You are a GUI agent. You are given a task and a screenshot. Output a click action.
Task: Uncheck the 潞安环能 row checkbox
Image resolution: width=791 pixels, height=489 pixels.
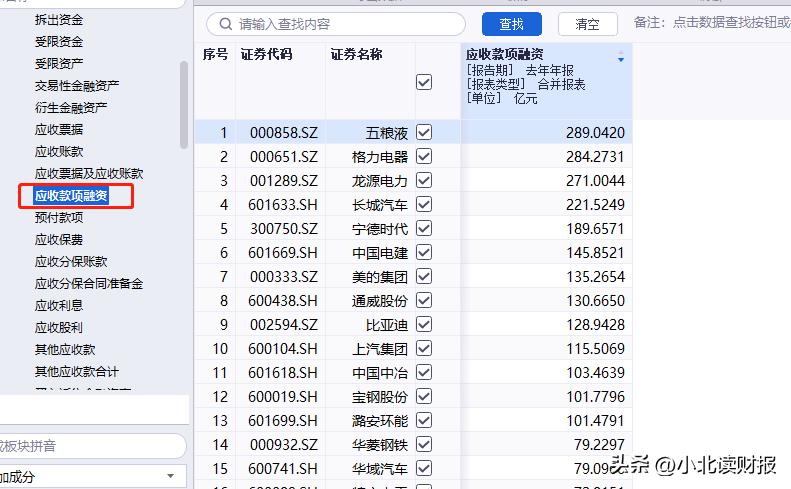coord(424,420)
